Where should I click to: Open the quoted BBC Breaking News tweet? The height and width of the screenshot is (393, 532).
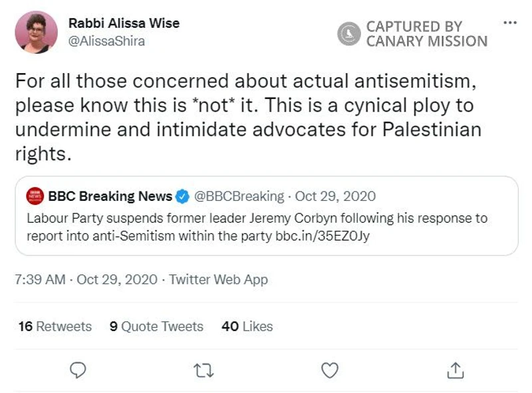click(266, 226)
